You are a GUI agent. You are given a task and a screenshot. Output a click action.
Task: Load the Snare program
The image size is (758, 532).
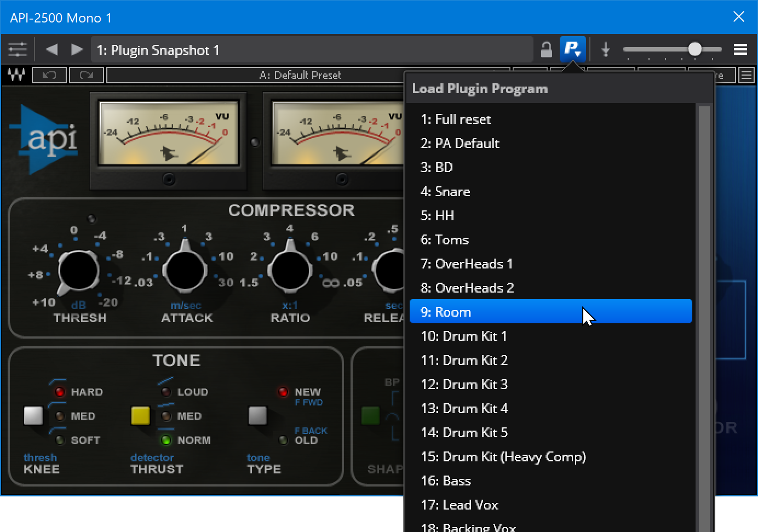tap(551, 191)
